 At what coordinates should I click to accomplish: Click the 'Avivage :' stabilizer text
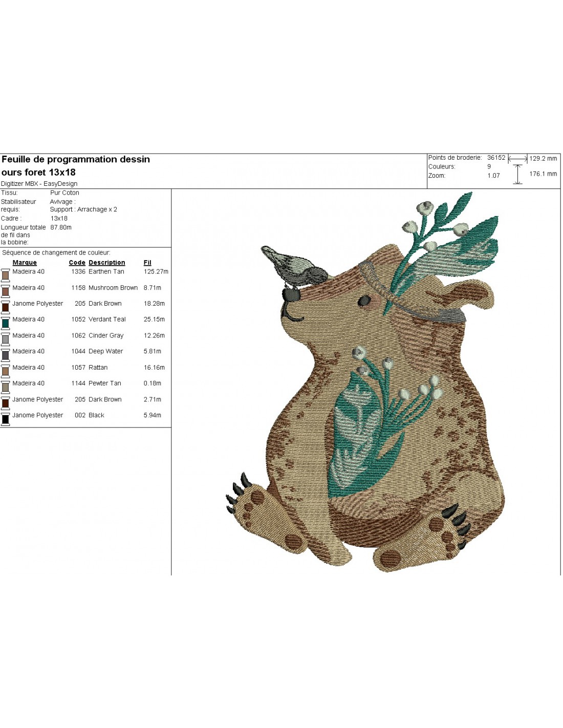[62, 202]
